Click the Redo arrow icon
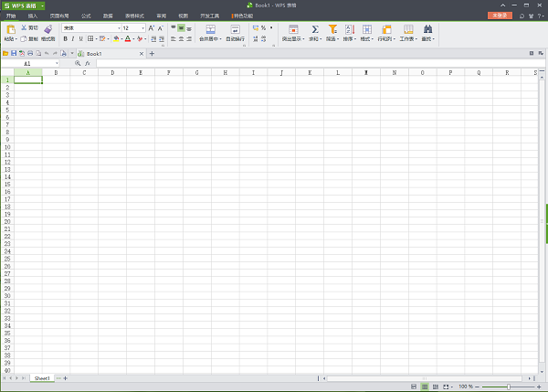Image resolution: width=548 pixels, height=392 pixels. coord(55,54)
